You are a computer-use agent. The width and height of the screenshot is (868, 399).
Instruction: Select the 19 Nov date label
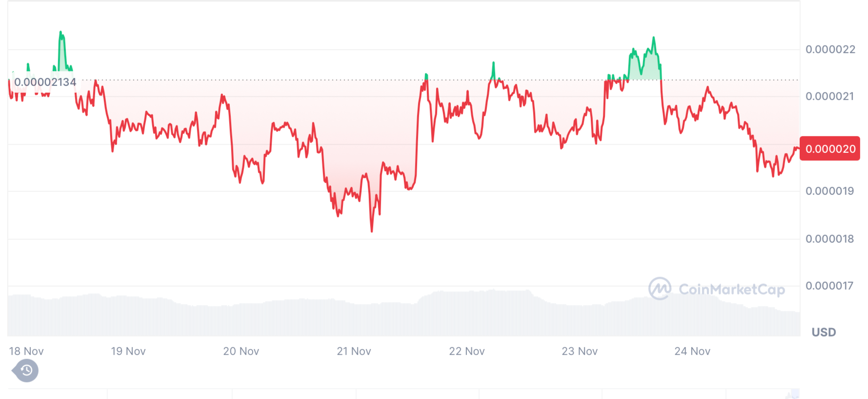[128, 351]
